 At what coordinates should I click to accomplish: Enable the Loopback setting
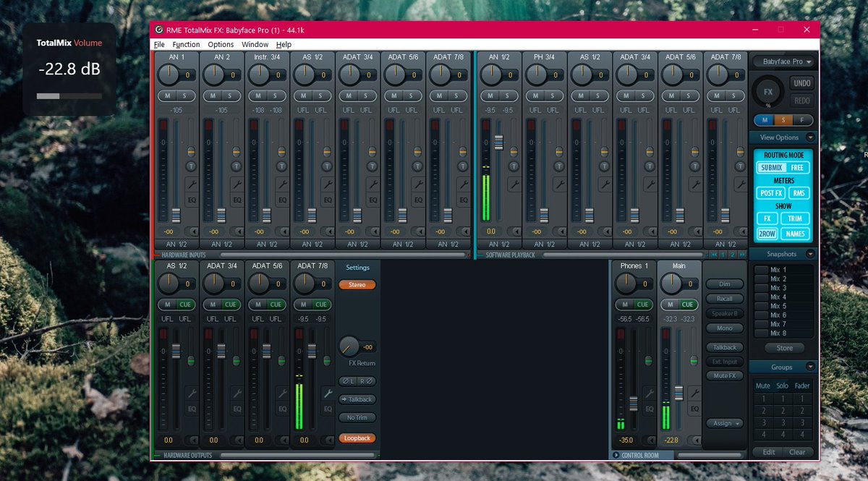pos(357,438)
